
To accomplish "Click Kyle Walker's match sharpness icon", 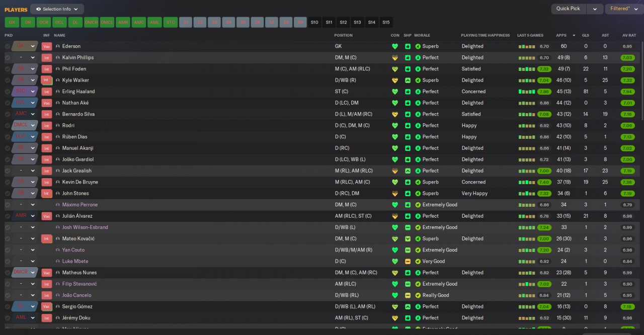I will click(408, 80).
